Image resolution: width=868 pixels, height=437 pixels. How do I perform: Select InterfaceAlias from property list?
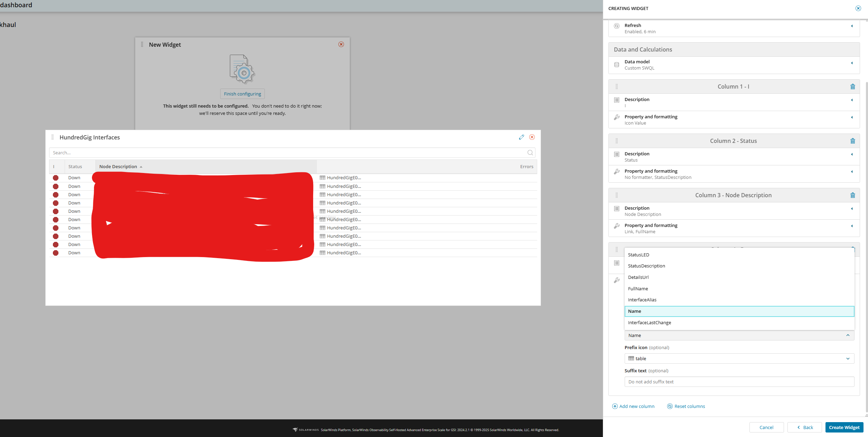(x=642, y=300)
